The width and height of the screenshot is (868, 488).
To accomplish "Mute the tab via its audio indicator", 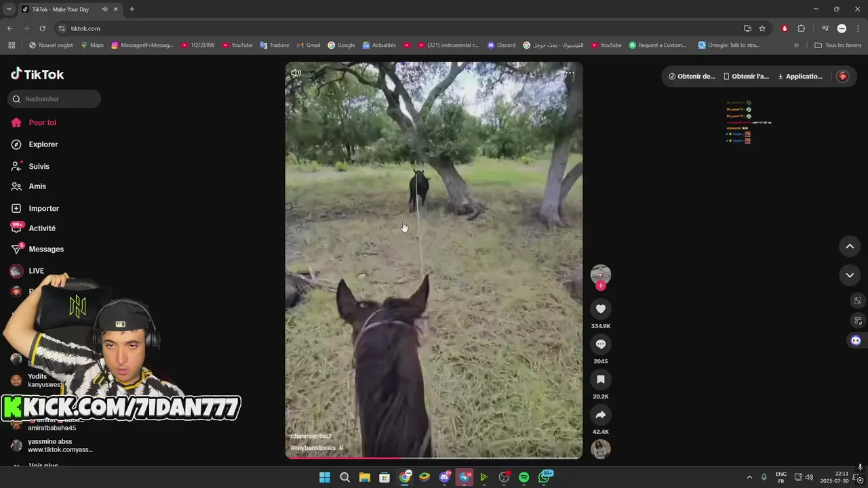I will point(104,9).
